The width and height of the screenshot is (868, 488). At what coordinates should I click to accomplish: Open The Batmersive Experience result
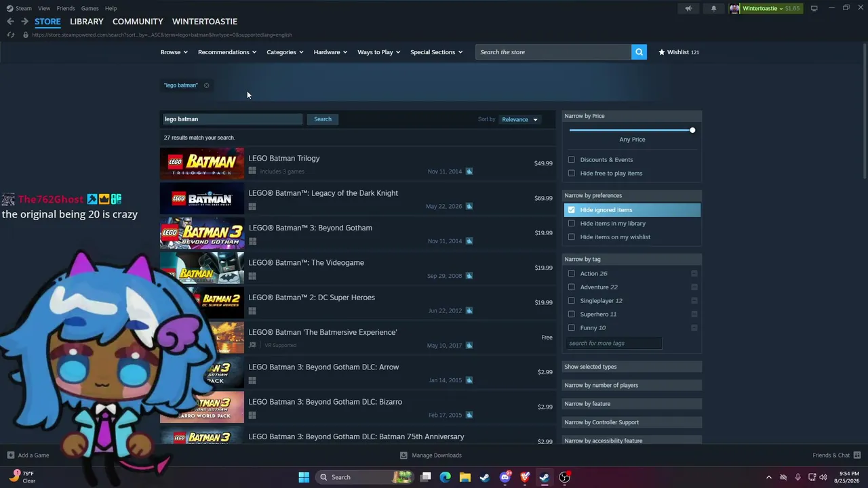[357, 338]
